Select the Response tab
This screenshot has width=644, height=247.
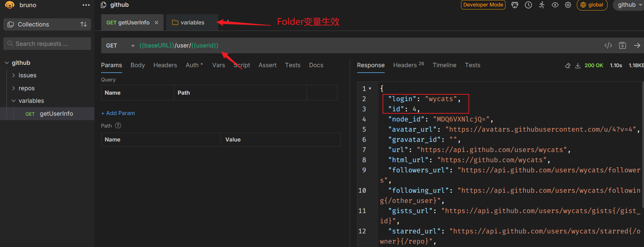(x=371, y=65)
